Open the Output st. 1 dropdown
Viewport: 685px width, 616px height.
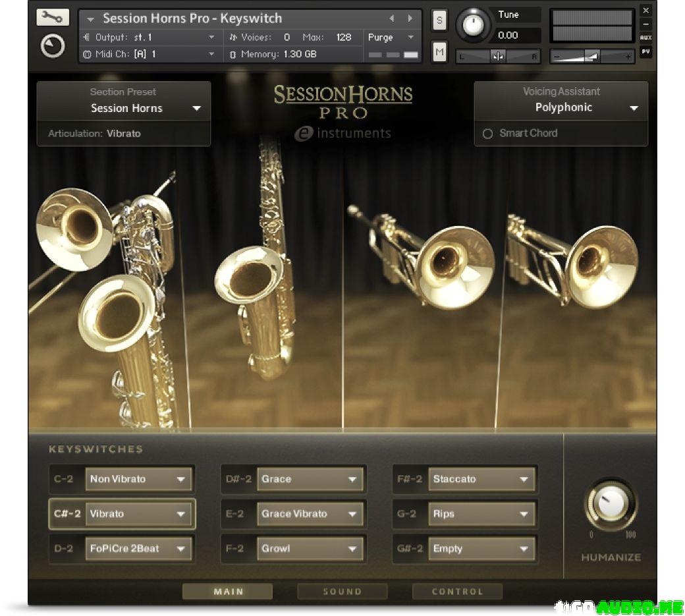point(151,37)
